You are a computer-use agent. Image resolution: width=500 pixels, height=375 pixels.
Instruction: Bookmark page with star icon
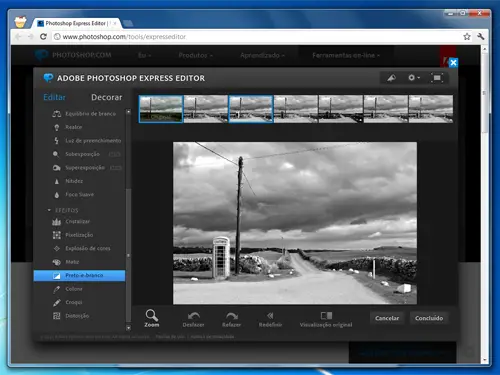[x=467, y=37]
